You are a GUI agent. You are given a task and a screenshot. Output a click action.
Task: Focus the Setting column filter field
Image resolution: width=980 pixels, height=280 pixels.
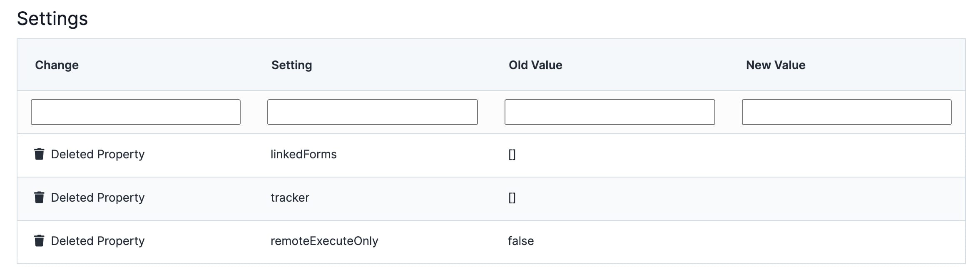click(x=373, y=112)
